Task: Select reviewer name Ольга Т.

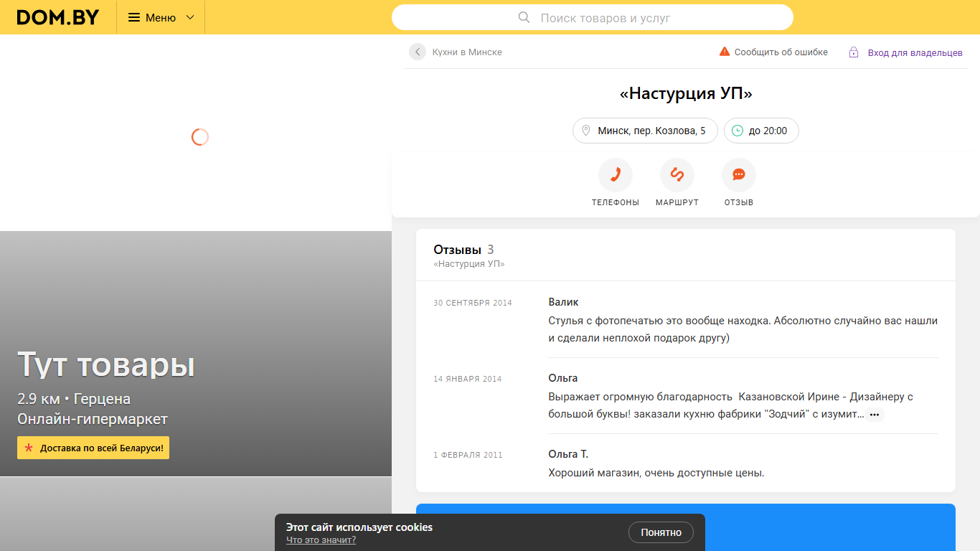Action: pos(568,454)
